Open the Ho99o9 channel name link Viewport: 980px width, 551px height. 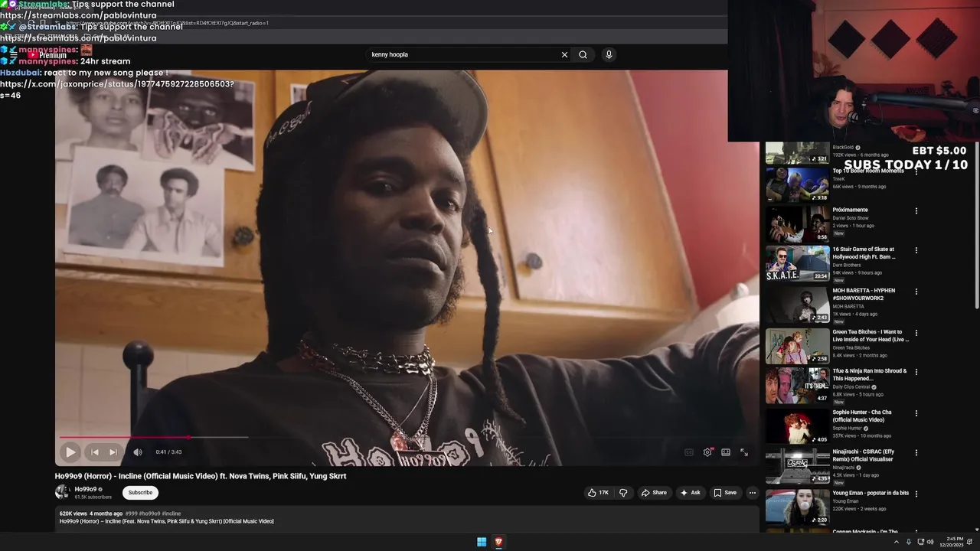pyautogui.click(x=86, y=489)
